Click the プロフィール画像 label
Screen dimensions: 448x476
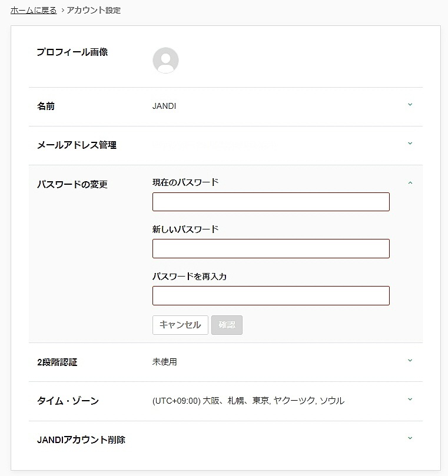pos(72,52)
